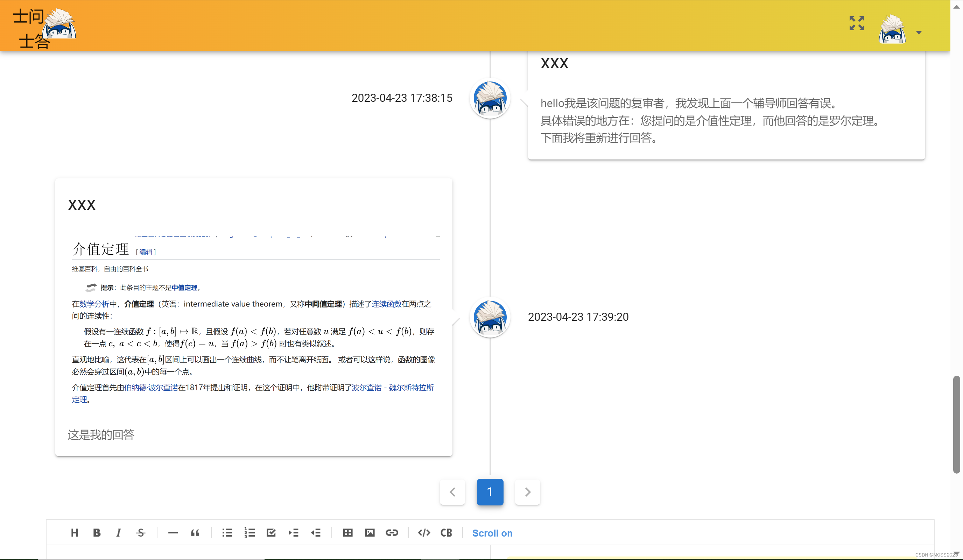
Task: Toggle the Scroll on button
Action: (x=492, y=533)
